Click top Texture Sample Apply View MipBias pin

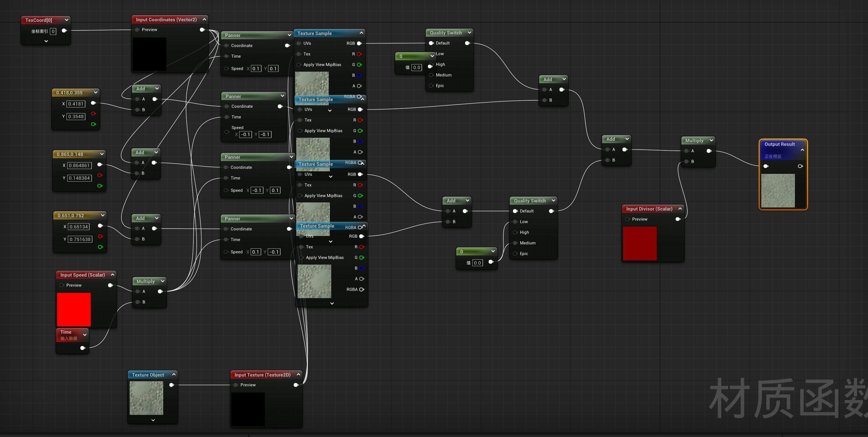[298, 65]
